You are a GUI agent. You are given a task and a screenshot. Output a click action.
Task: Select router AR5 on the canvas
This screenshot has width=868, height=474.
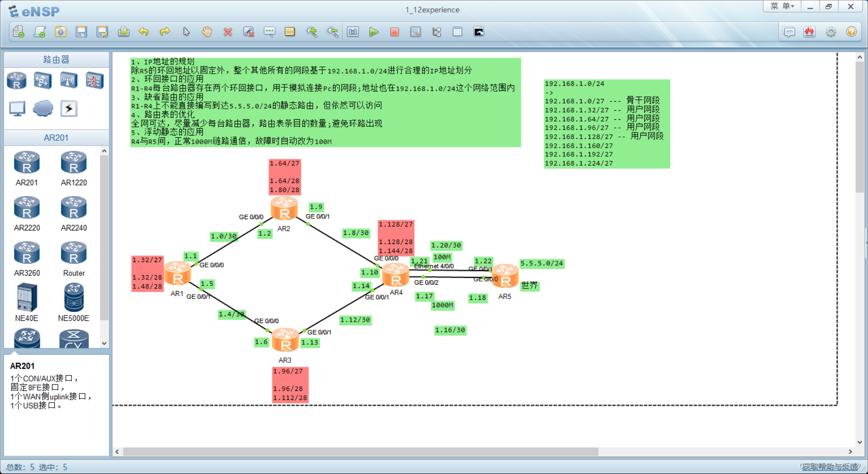pyautogui.click(x=505, y=276)
